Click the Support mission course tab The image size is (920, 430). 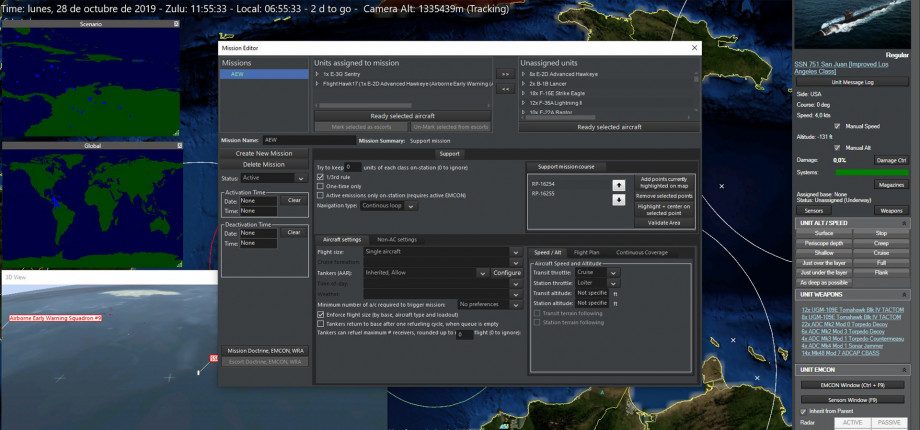(x=566, y=167)
